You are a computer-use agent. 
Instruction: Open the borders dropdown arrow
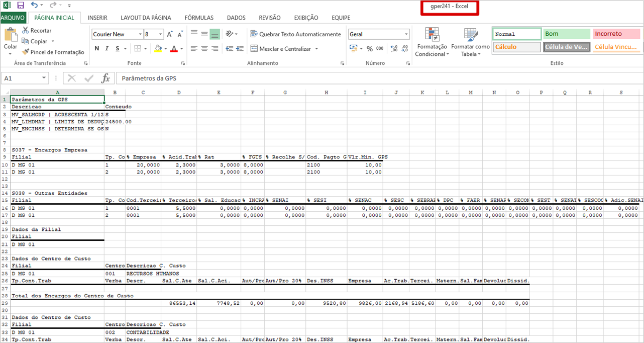click(x=146, y=49)
